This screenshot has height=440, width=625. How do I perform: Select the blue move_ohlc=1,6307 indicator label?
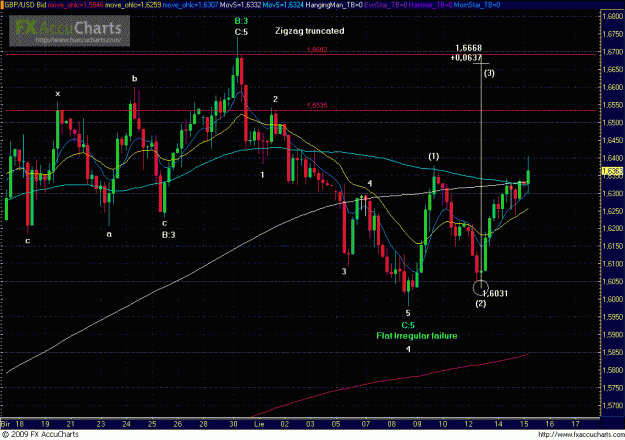click(191, 5)
